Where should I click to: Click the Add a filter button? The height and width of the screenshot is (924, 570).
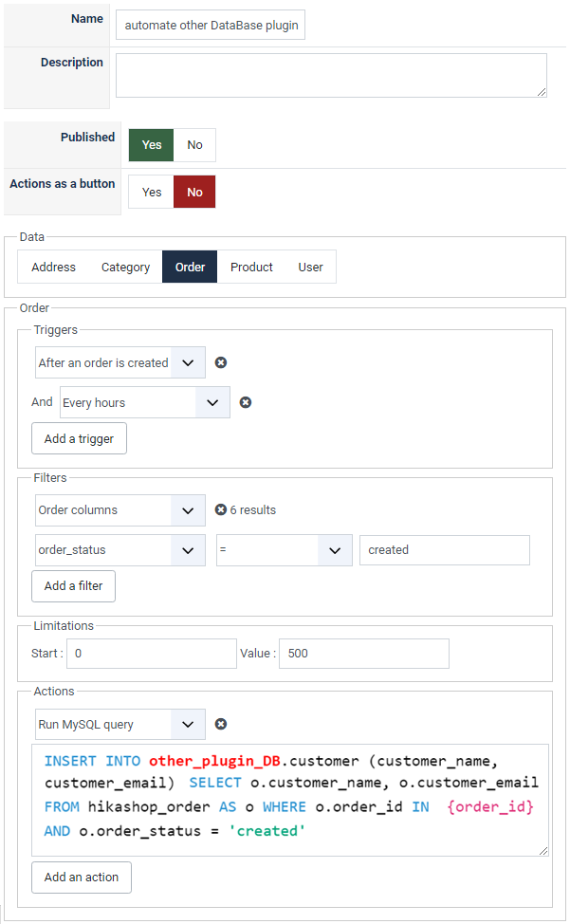(74, 585)
